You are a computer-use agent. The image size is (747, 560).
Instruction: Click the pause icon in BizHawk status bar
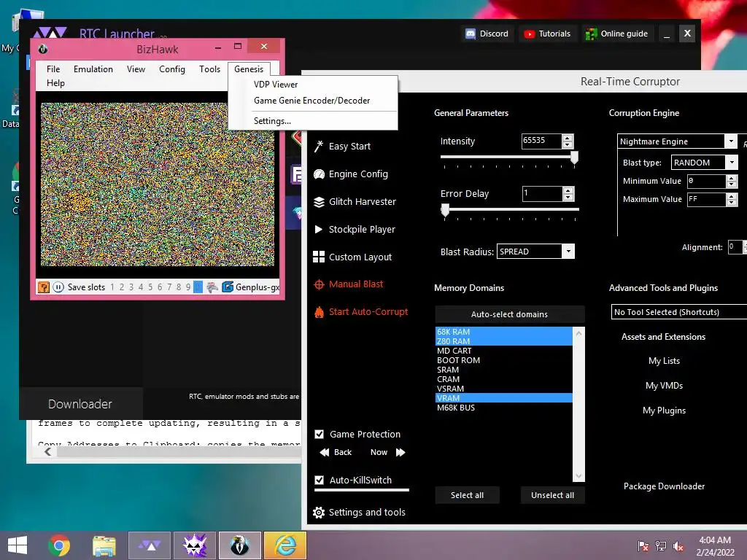click(58, 287)
